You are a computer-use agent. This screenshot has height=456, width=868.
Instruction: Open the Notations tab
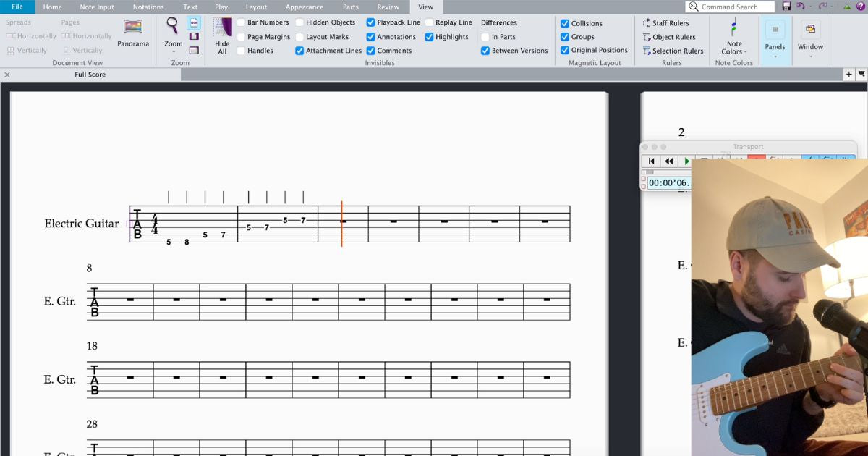[x=148, y=7]
